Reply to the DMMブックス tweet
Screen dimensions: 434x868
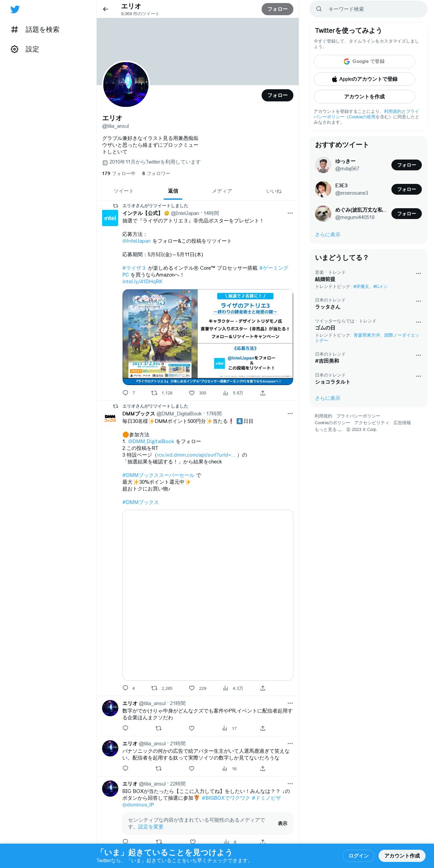[125, 688]
